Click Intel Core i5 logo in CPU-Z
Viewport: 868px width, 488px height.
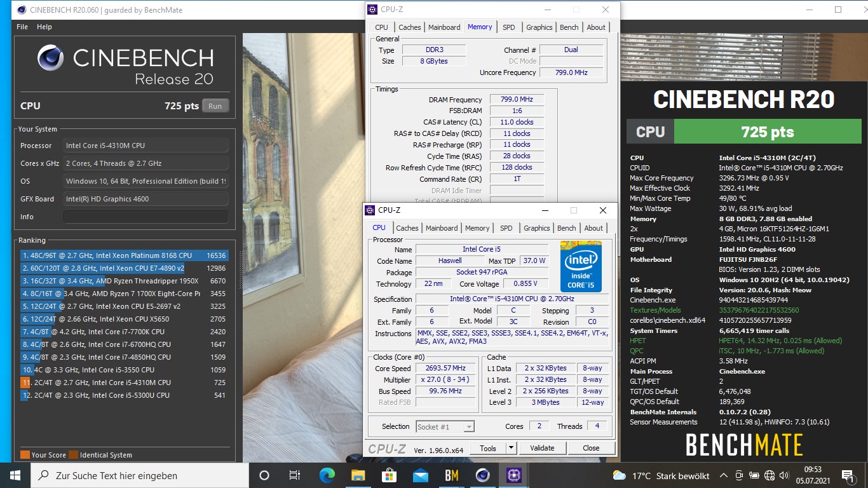(x=581, y=266)
